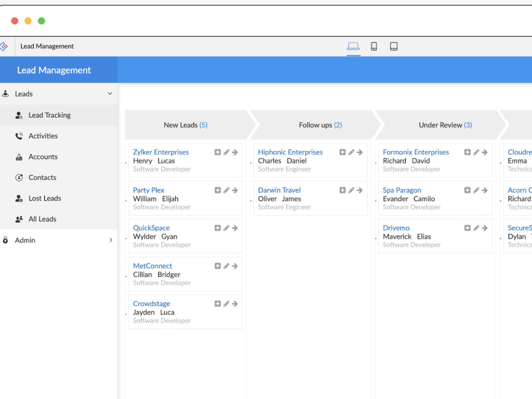Move Darwin Travel forward with arrow icon
Screen dimensions: 532x399
360,190
